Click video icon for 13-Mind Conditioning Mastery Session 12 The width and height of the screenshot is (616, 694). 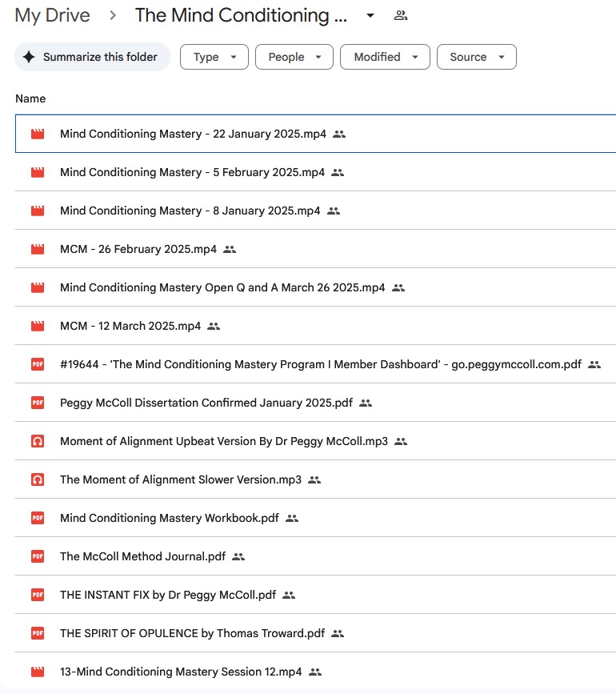tap(38, 672)
